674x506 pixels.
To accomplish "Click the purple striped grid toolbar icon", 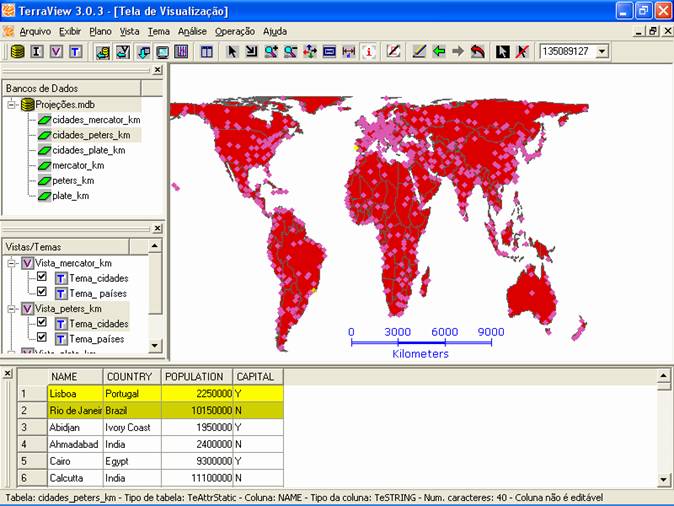I will (x=181, y=52).
